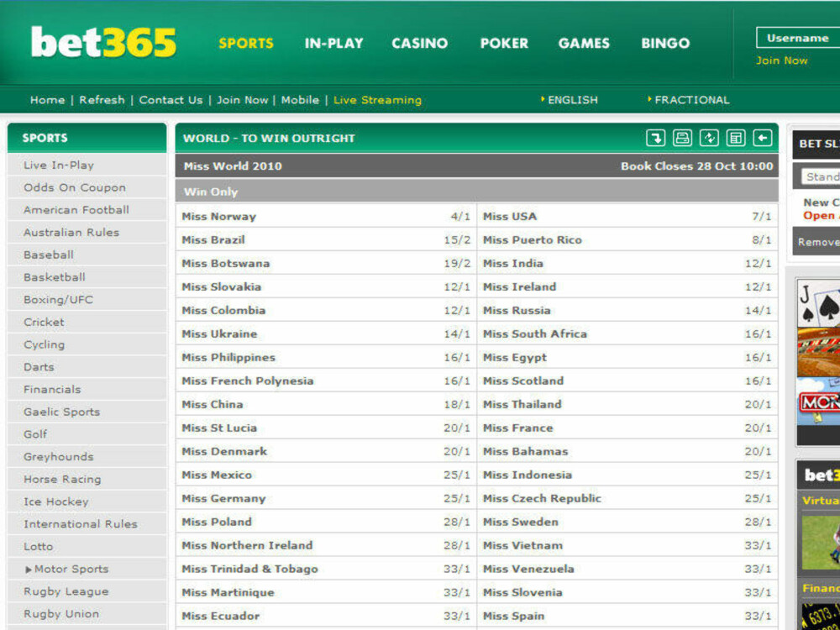Select Gaelic Sports in the sidebar
This screenshot has height=630, width=840.
[x=87, y=412]
